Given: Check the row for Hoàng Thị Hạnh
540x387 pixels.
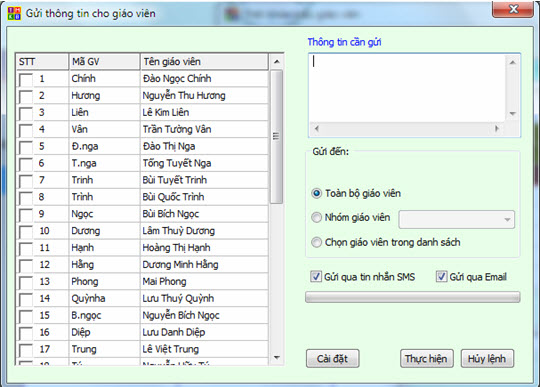Looking at the screenshot, I should click(26, 248).
